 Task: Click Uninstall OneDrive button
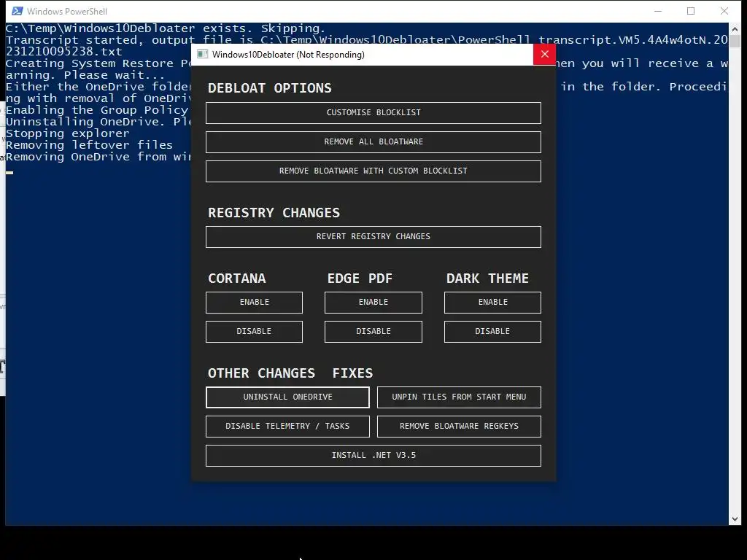click(287, 397)
